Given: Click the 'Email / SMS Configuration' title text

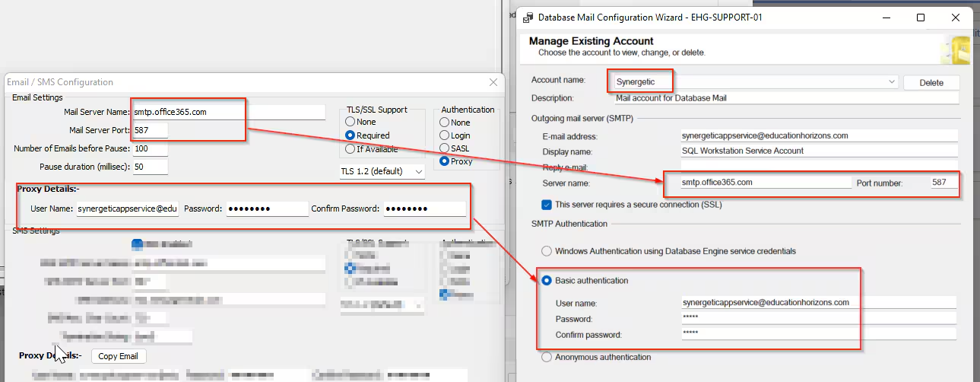Looking at the screenshot, I should pyautogui.click(x=60, y=82).
